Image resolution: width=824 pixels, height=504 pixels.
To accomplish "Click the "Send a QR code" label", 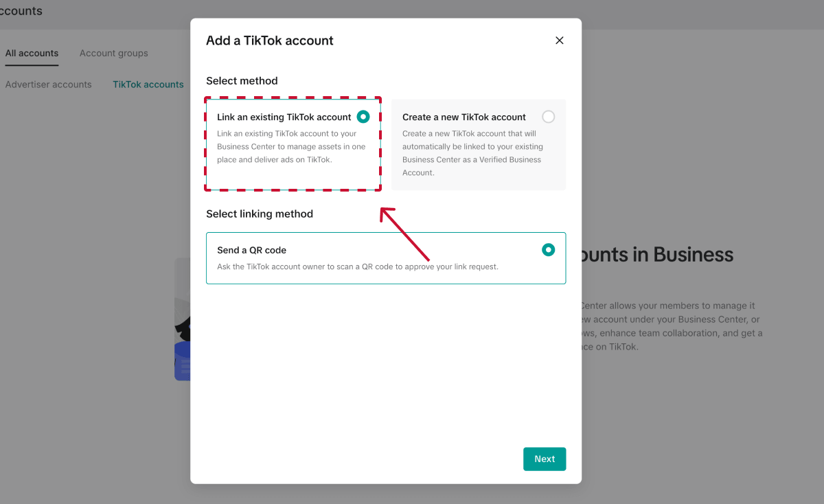I will pyautogui.click(x=252, y=251).
